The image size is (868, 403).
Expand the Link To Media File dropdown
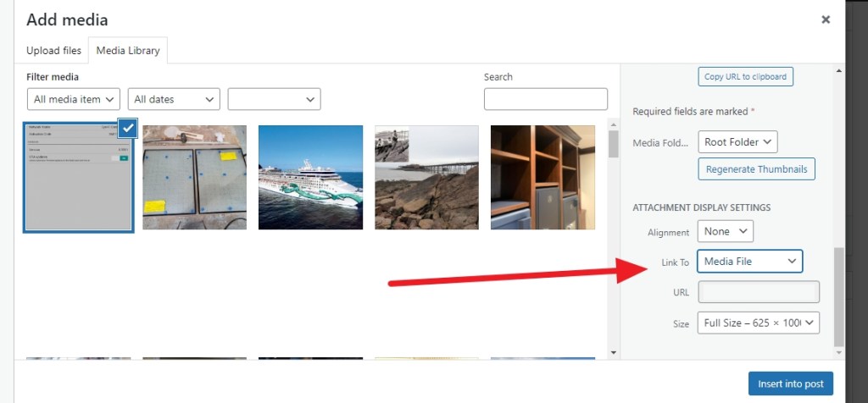749,262
